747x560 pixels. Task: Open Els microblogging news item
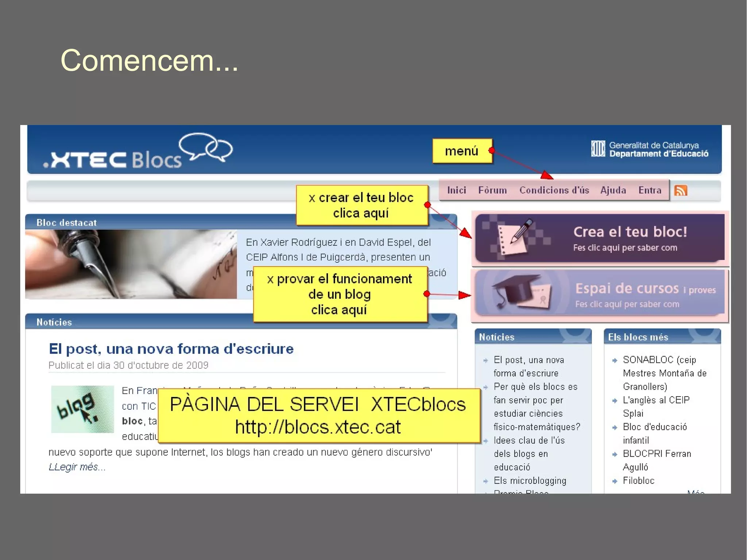point(530,481)
